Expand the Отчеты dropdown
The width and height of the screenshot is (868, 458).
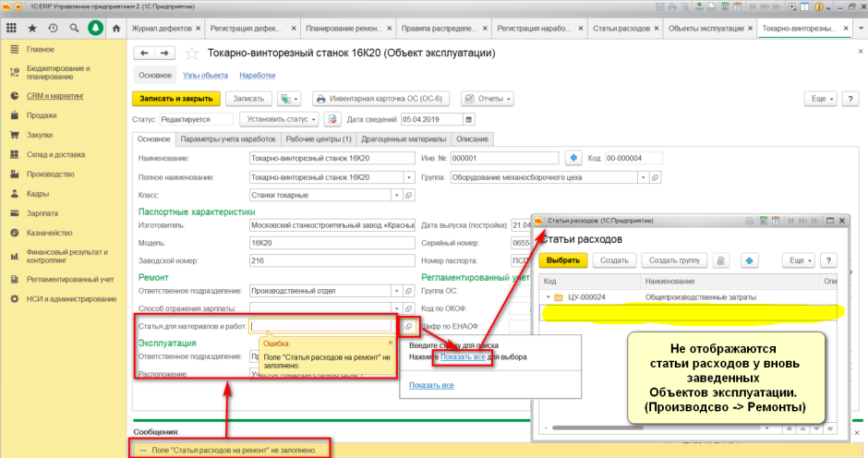pyautogui.click(x=488, y=99)
